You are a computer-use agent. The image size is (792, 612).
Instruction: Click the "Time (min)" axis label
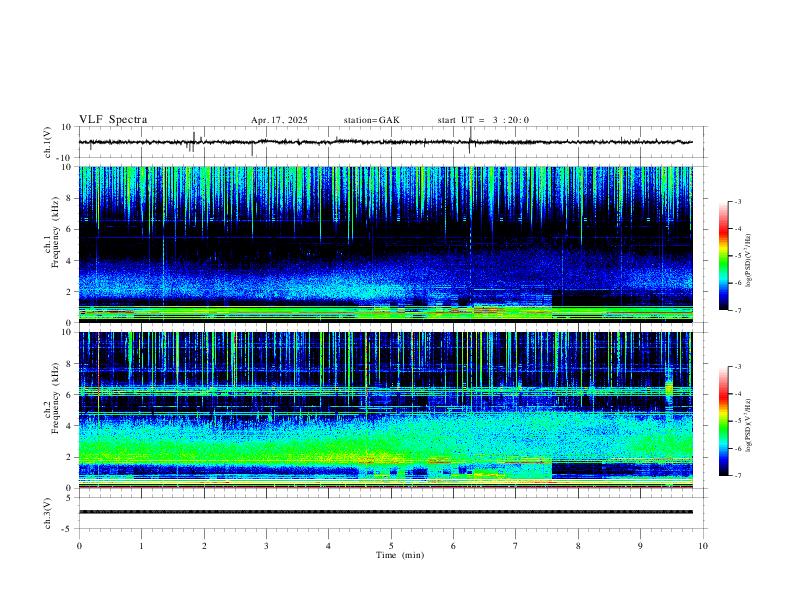pos(400,555)
